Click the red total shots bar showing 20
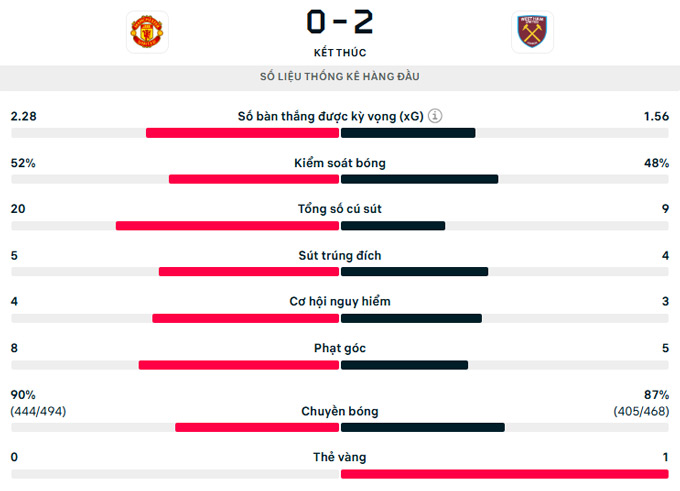 (227, 226)
